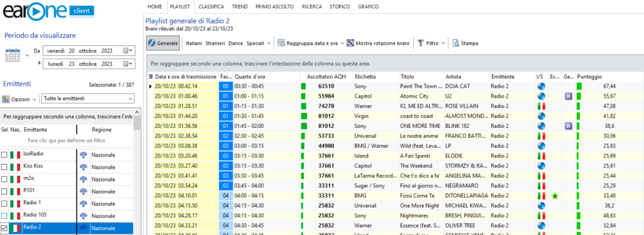Check the m2o station checkbox
Viewport: 644px width, 235px height.
(x=4, y=180)
